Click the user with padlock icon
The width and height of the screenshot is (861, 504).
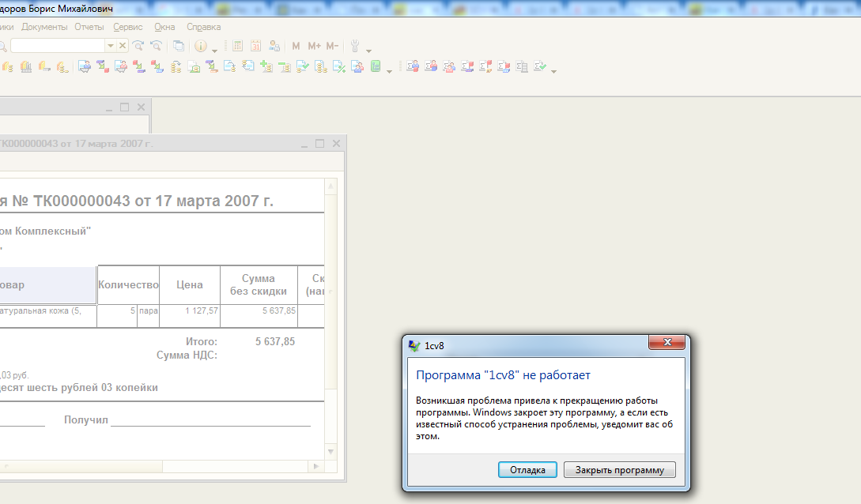pos(274,46)
